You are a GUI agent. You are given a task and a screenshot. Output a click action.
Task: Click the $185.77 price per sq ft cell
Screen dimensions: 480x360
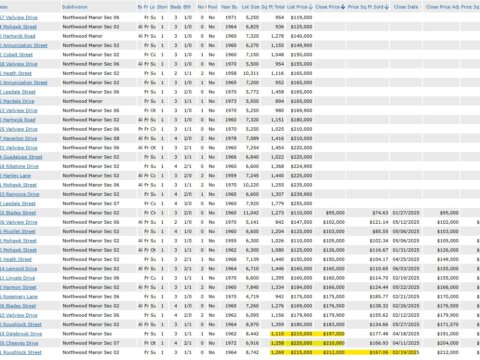pyautogui.click(x=379, y=297)
